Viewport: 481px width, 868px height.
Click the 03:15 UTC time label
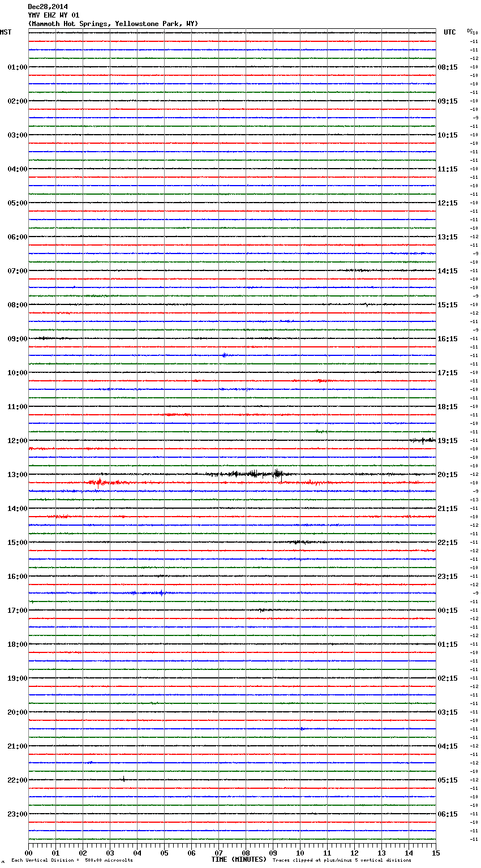click(x=448, y=712)
